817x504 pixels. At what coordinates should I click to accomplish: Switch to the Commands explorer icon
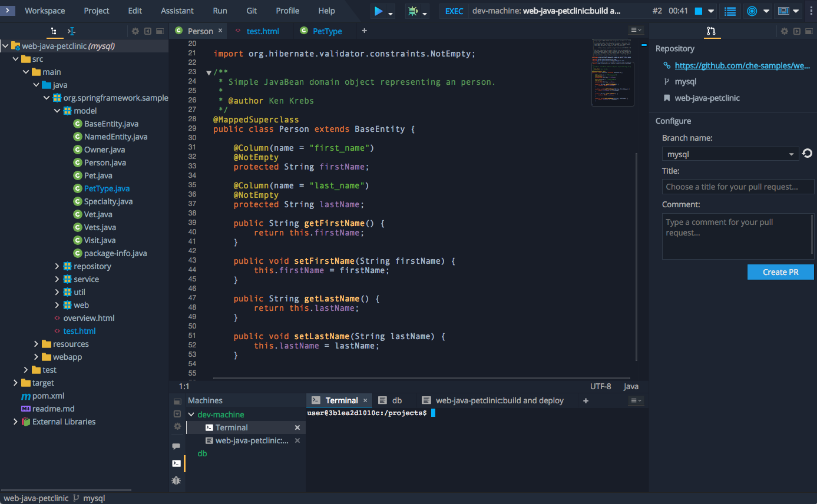72,31
